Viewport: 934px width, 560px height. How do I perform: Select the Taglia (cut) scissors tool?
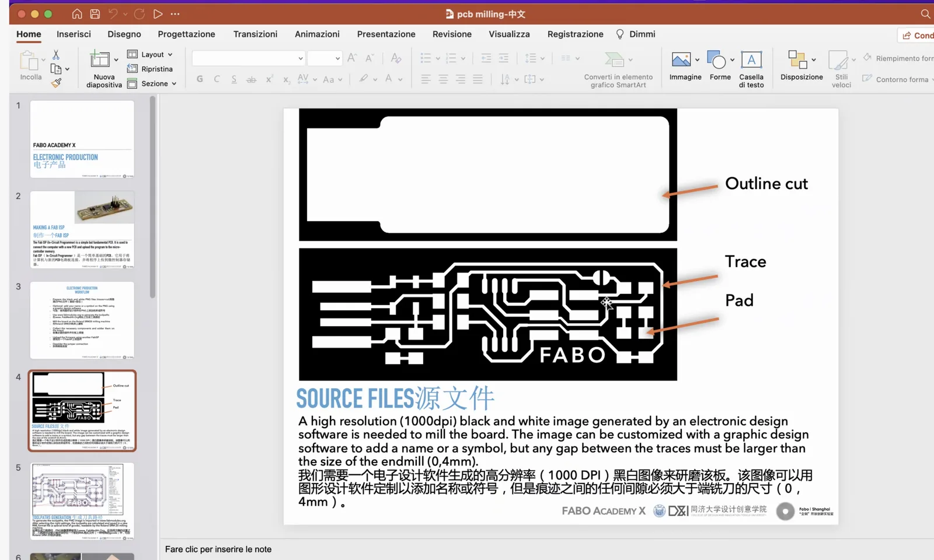click(56, 54)
